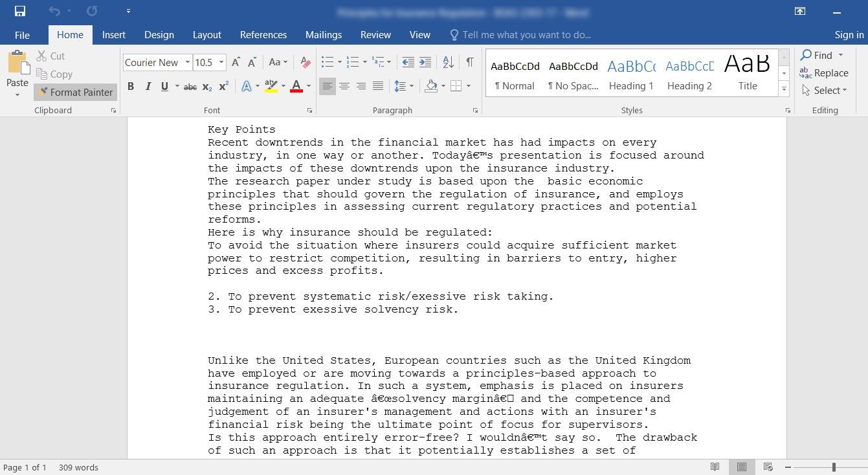Toggle Show/Hide paragraph marks
The height and width of the screenshot is (475, 868).
coord(470,62)
